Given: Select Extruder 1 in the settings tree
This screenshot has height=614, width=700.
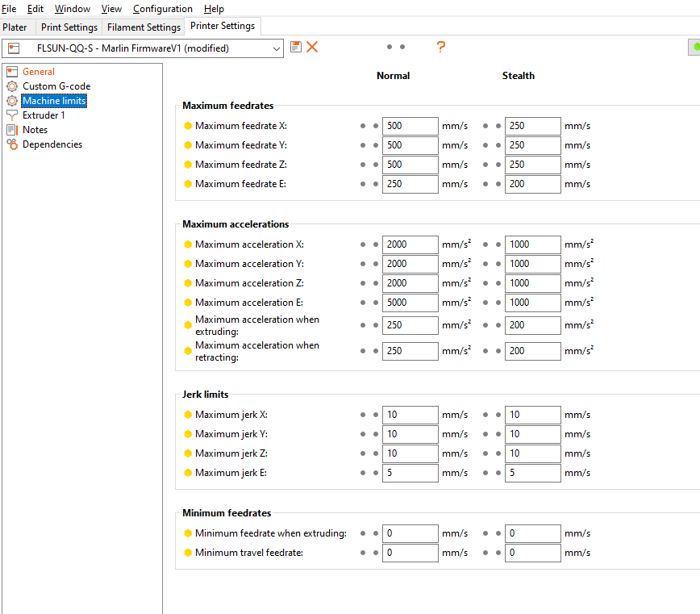Looking at the screenshot, I should [44, 115].
